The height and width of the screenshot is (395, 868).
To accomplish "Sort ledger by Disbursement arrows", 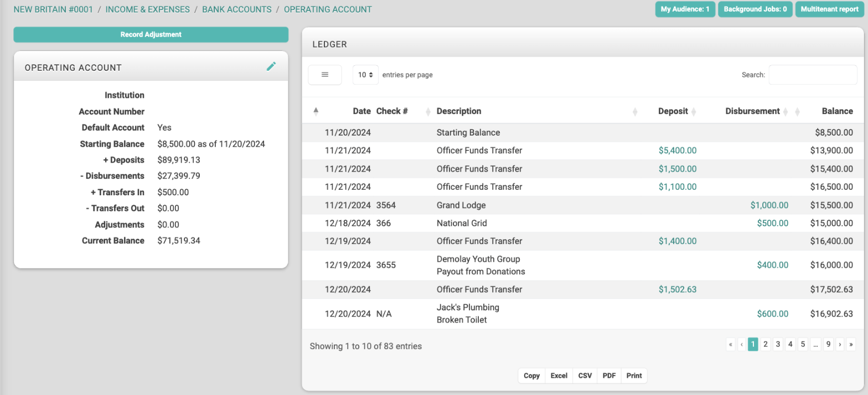I will tap(786, 111).
